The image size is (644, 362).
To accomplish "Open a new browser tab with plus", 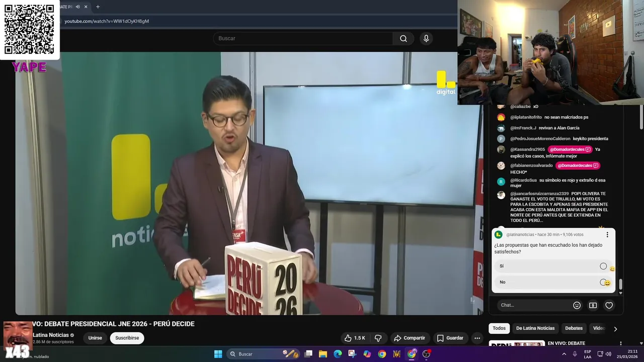I will (98, 7).
